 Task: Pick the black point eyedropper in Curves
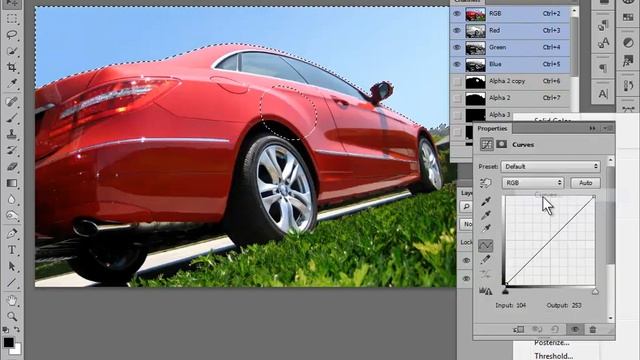(486, 201)
